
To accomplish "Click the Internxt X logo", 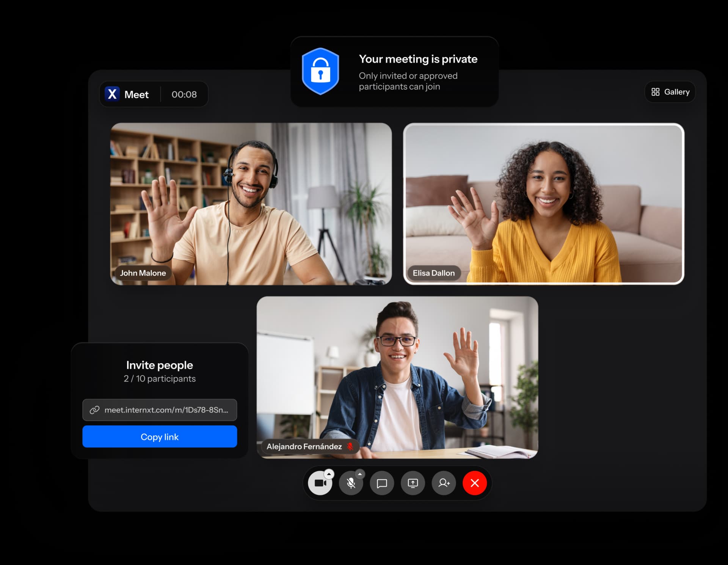I will (112, 94).
